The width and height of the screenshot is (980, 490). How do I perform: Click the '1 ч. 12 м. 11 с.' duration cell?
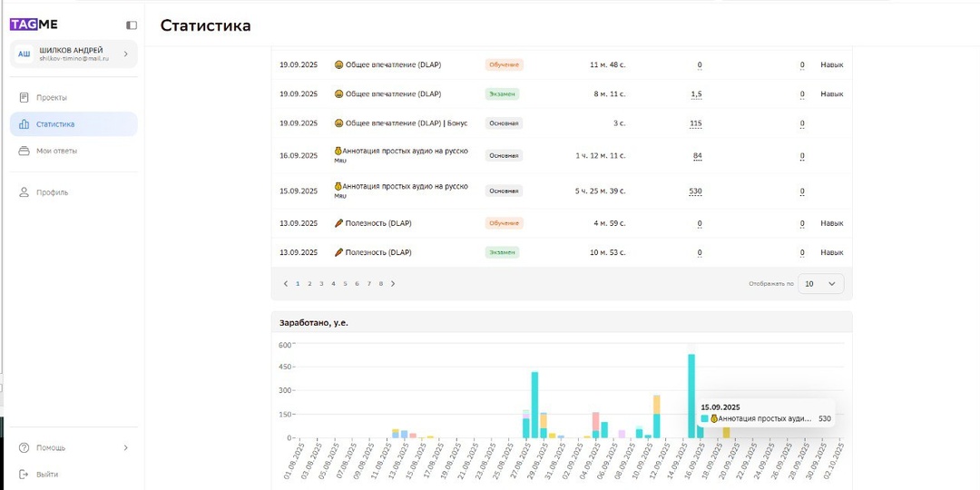(600, 156)
